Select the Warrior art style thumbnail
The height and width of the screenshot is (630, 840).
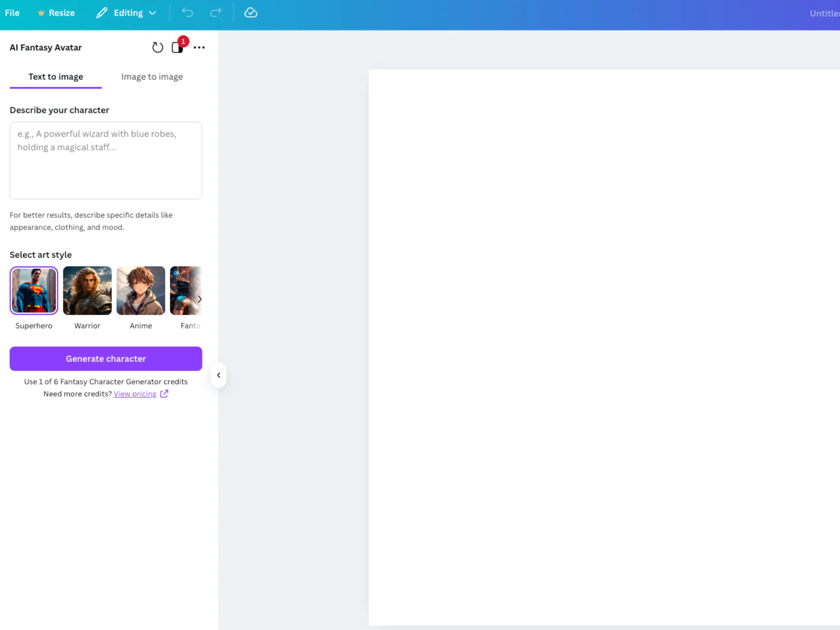coord(87,290)
